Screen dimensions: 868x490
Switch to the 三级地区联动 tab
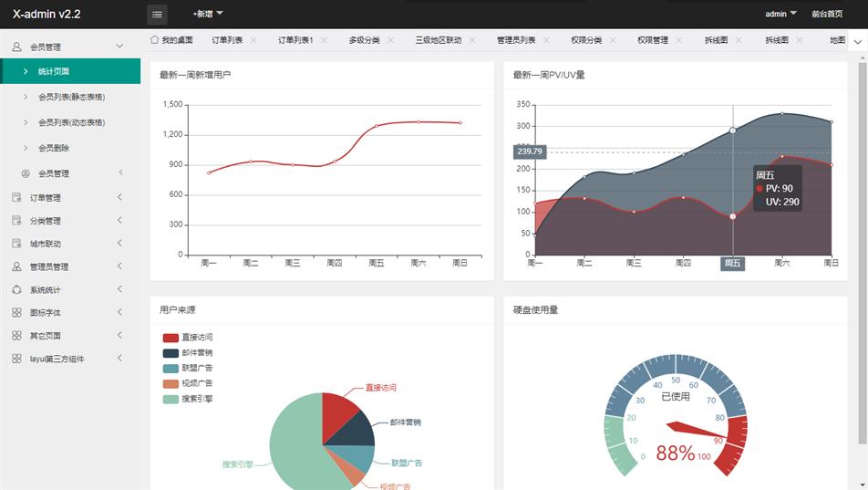coord(439,40)
